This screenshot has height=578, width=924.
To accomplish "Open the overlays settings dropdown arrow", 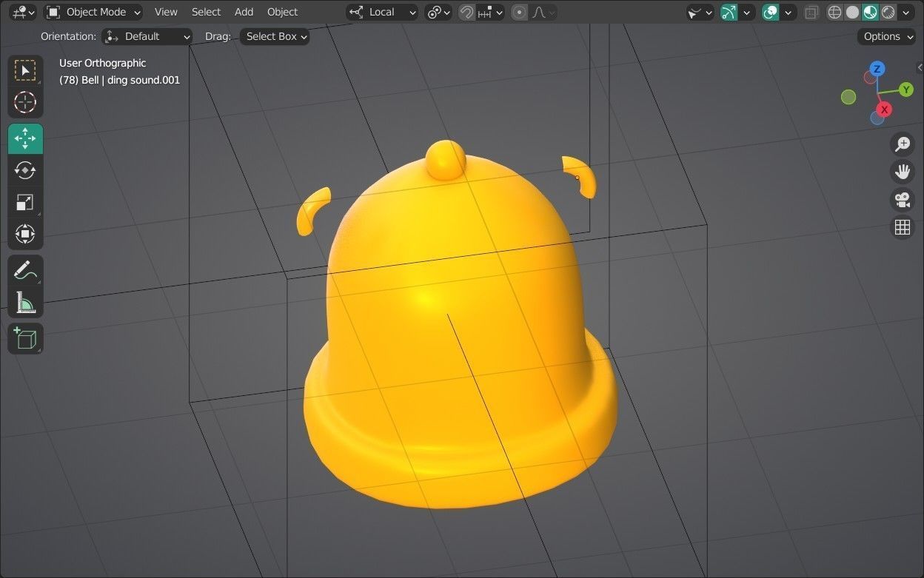I will pyautogui.click(x=789, y=12).
